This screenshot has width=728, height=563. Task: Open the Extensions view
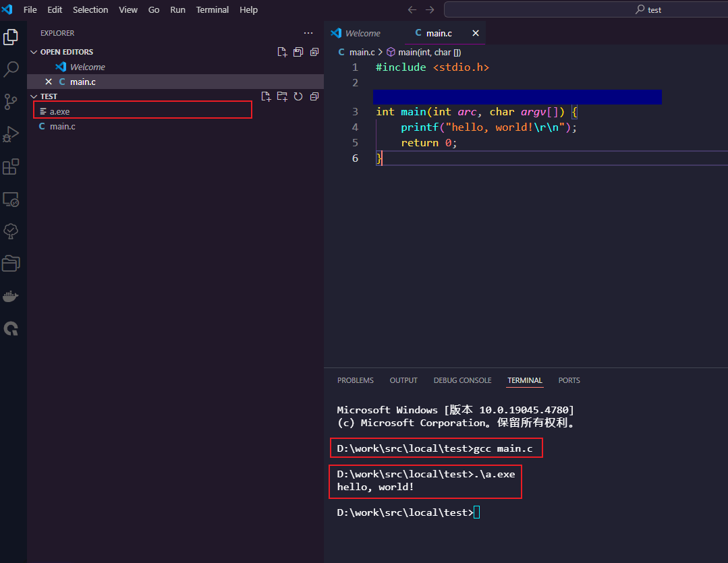pos(11,167)
